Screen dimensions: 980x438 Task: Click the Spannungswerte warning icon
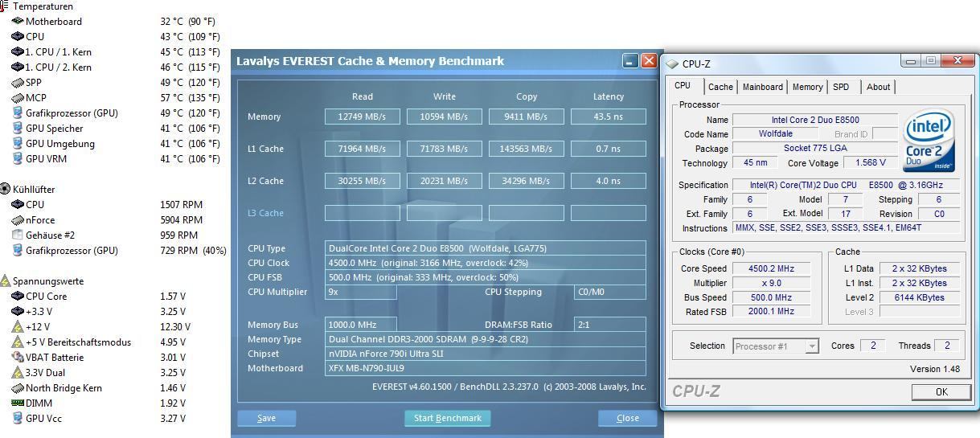tap(5, 281)
